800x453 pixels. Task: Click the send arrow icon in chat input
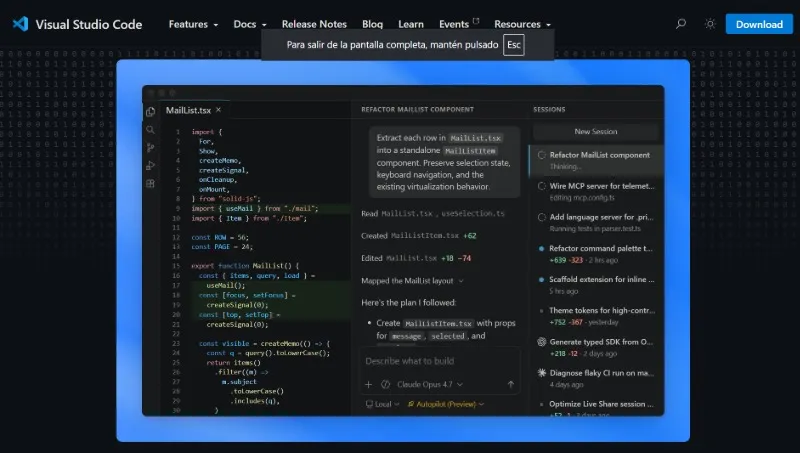coord(510,385)
